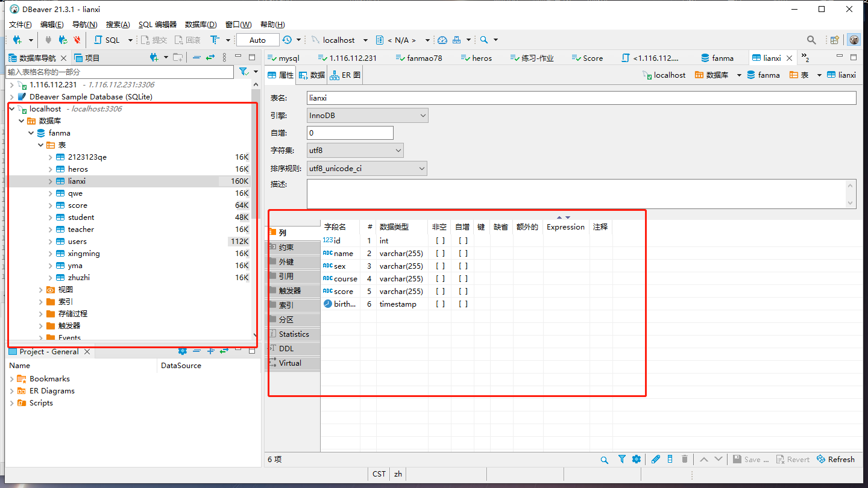
Task: Click the filter funnel in bottom toolbar
Action: point(621,459)
